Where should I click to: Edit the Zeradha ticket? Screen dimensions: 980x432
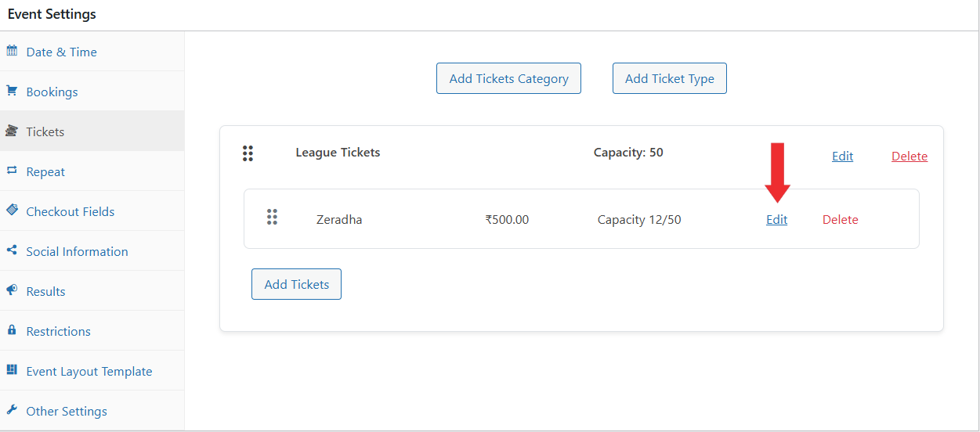click(777, 220)
